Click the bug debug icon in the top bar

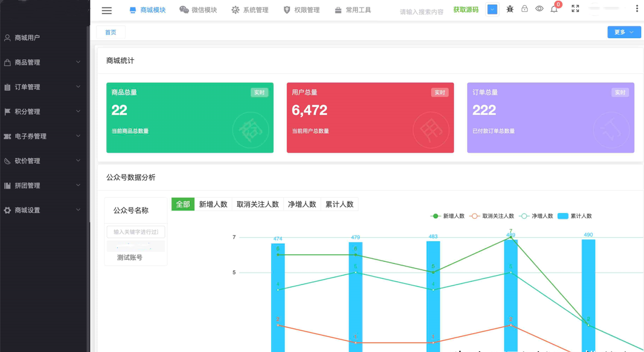tap(510, 9)
